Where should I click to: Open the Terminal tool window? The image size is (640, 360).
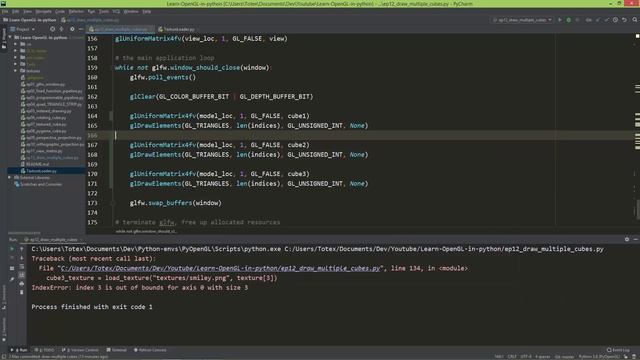pyautogui.click(x=117, y=350)
